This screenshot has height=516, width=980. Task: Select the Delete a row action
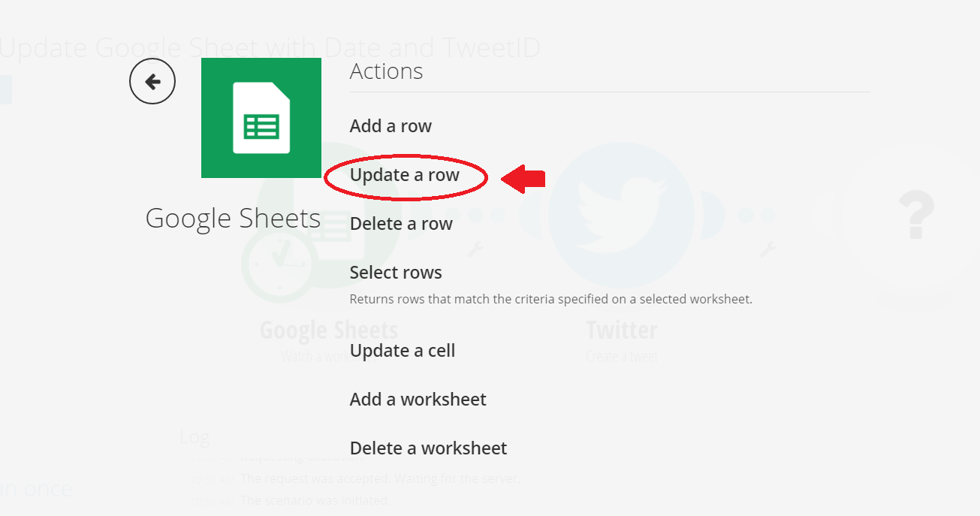click(x=401, y=224)
